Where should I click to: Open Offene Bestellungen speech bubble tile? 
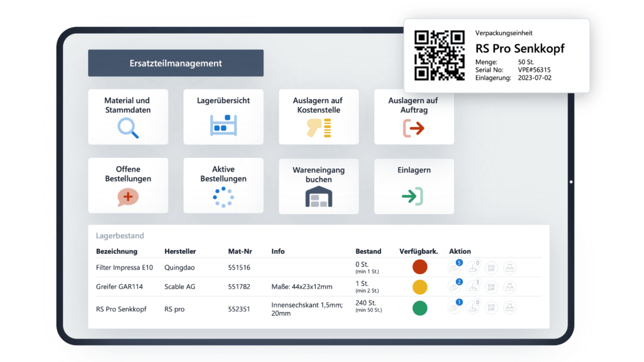pyautogui.click(x=128, y=186)
